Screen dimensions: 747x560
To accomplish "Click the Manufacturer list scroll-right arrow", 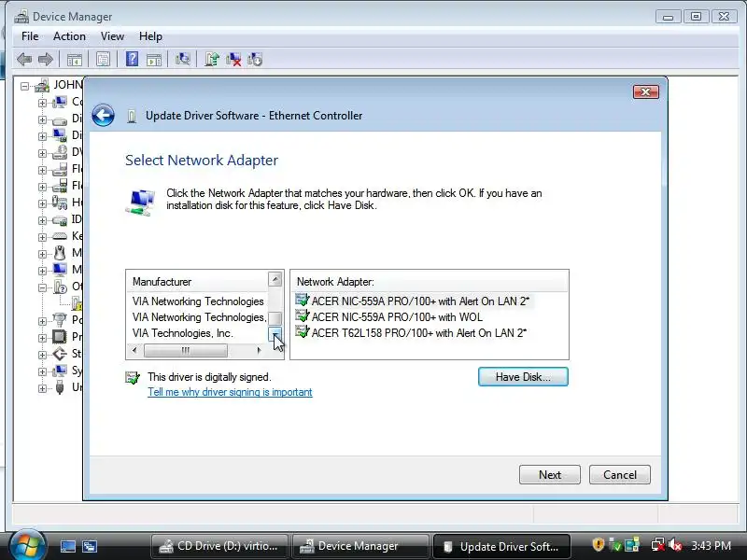I will coord(259,351).
